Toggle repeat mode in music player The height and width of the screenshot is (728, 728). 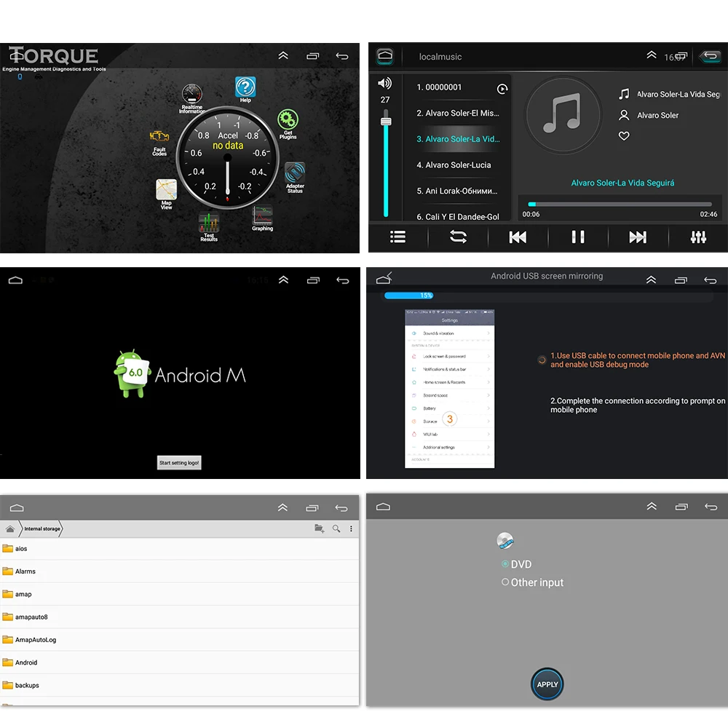[x=458, y=237]
